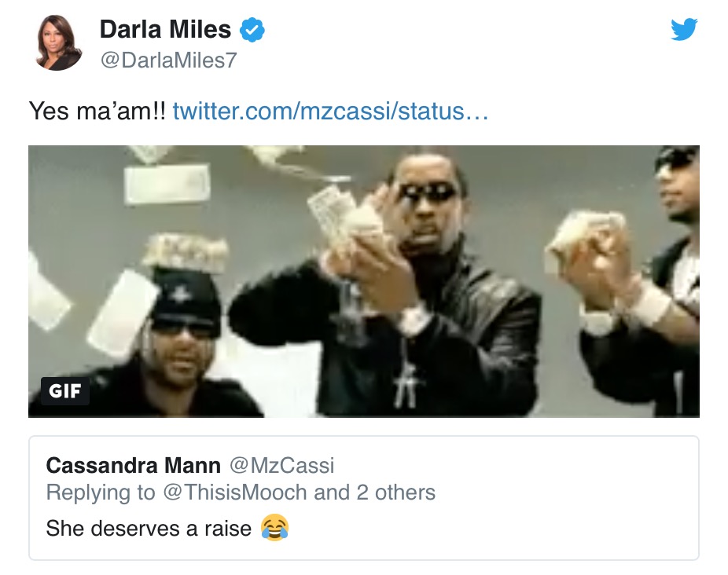Click the GIF badge on the media

point(65,390)
